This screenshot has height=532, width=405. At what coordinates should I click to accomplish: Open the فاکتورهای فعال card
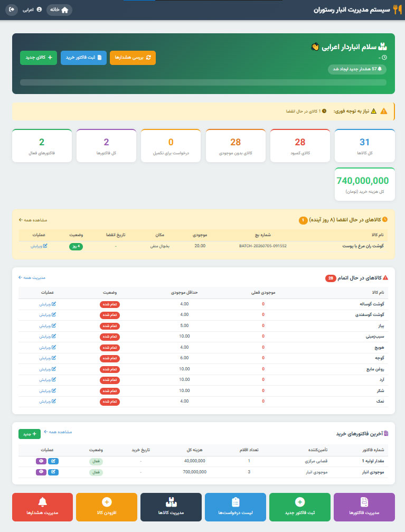tap(42, 146)
